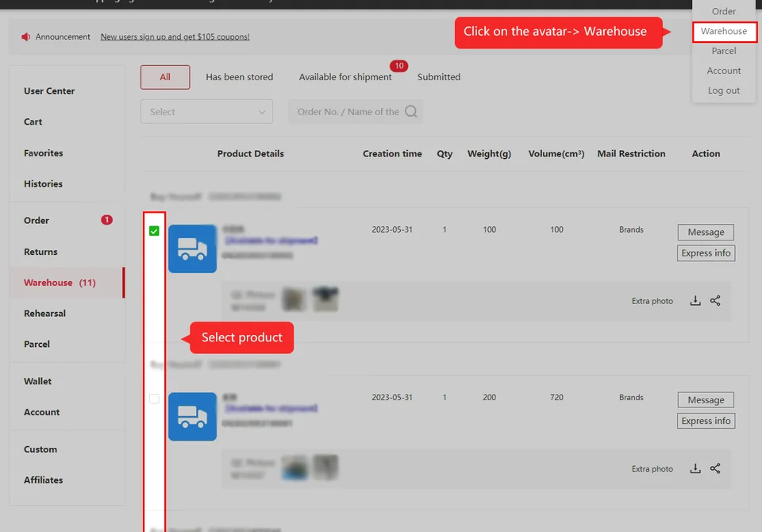Click the Product Details column header
Screen dimensions: 762x532
coord(250,154)
